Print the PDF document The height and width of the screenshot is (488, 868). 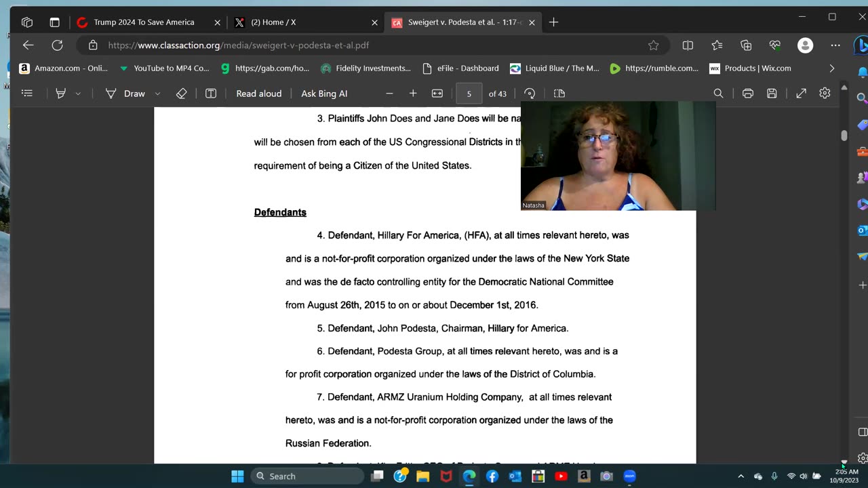click(x=748, y=94)
